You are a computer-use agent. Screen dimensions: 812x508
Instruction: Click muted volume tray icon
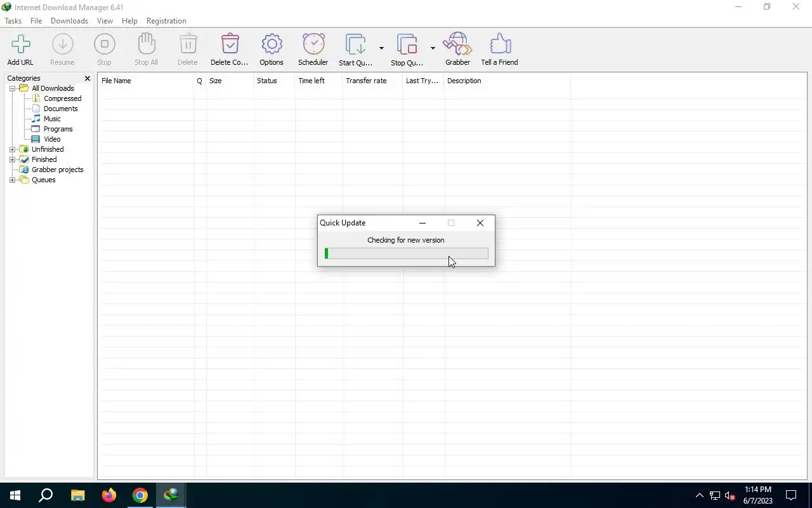coord(730,495)
